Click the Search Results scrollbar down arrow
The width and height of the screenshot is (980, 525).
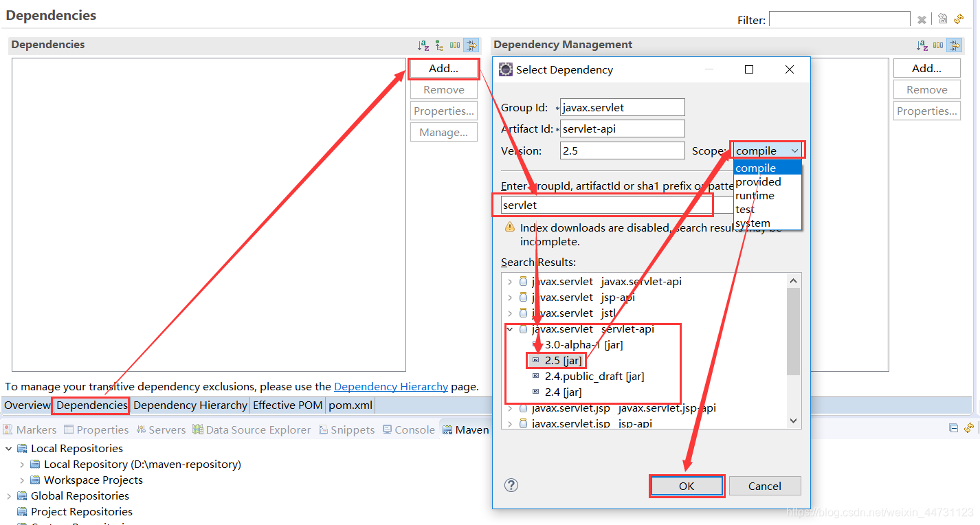coord(794,421)
